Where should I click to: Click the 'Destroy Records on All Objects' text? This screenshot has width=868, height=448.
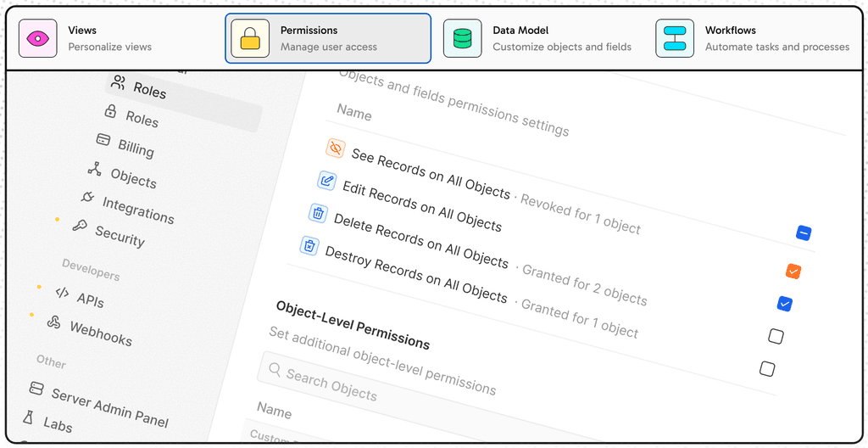tap(415, 274)
